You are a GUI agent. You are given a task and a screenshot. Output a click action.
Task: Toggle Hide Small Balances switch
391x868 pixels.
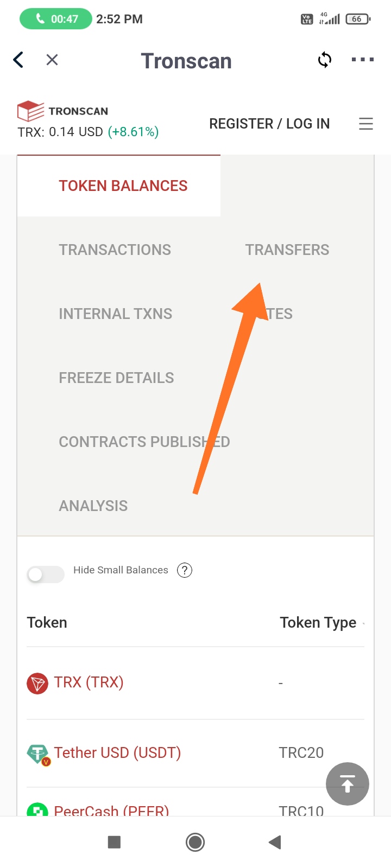(46, 574)
